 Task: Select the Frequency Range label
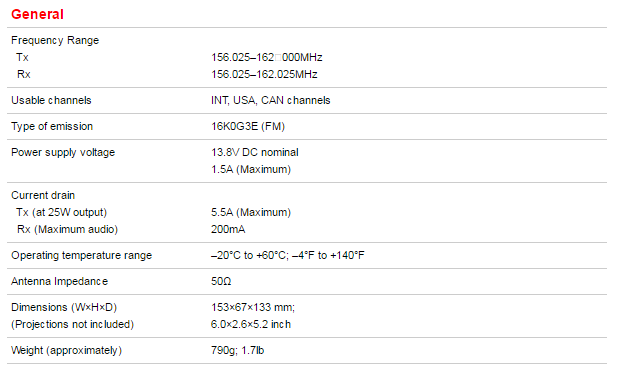55,40
